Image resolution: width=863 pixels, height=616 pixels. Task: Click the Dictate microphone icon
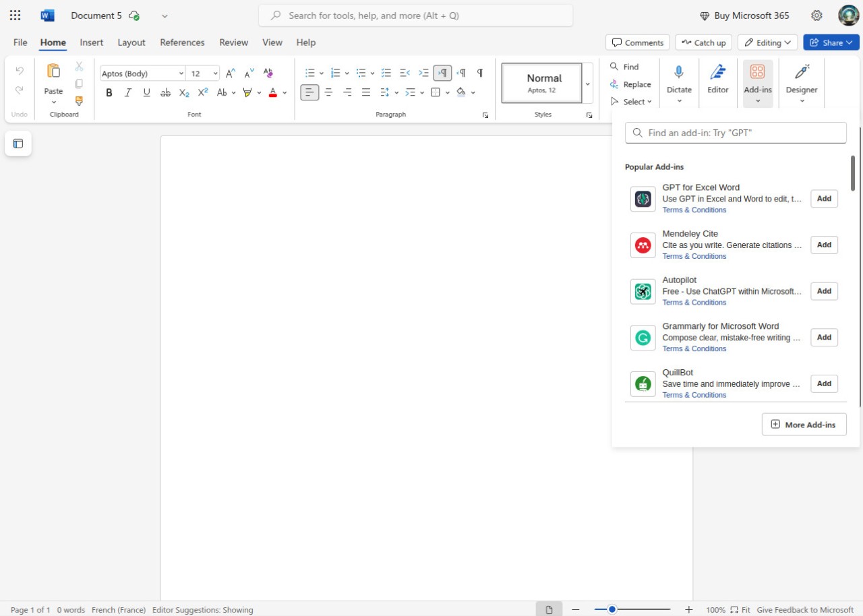(x=679, y=73)
